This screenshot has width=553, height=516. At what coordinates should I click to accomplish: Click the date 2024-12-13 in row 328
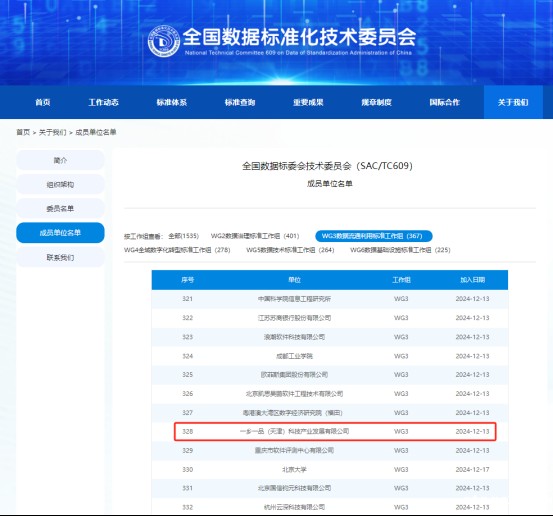point(473,431)
